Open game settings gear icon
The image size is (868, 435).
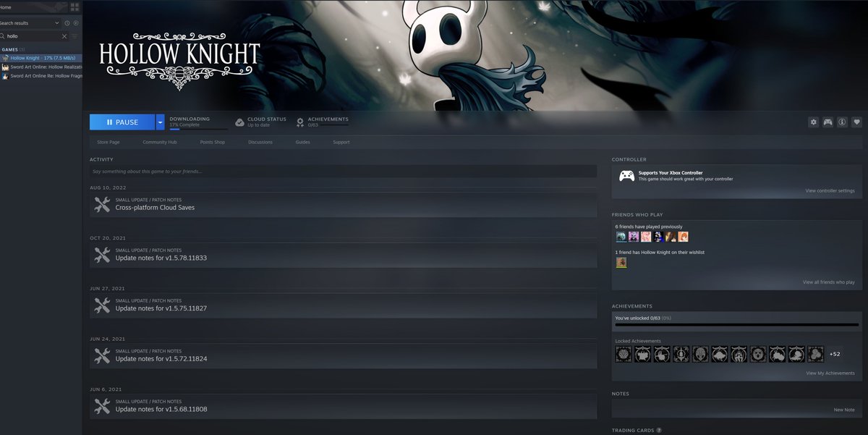click(x=814, y=122)
